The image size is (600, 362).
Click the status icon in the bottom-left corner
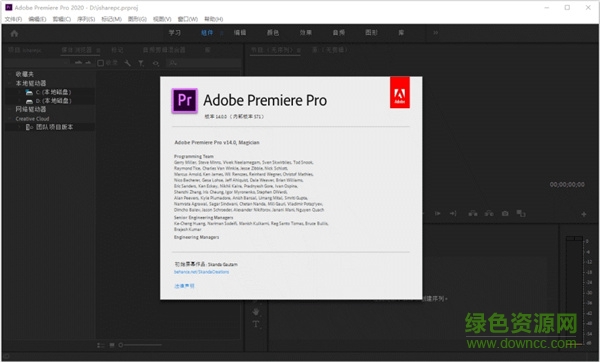(x=7, y=357)
